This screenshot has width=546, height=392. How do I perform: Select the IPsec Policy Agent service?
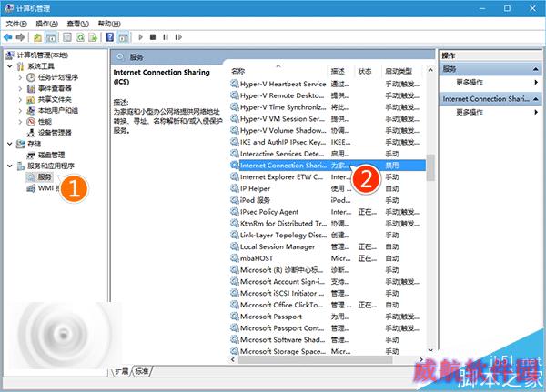[x=328, y=212]
